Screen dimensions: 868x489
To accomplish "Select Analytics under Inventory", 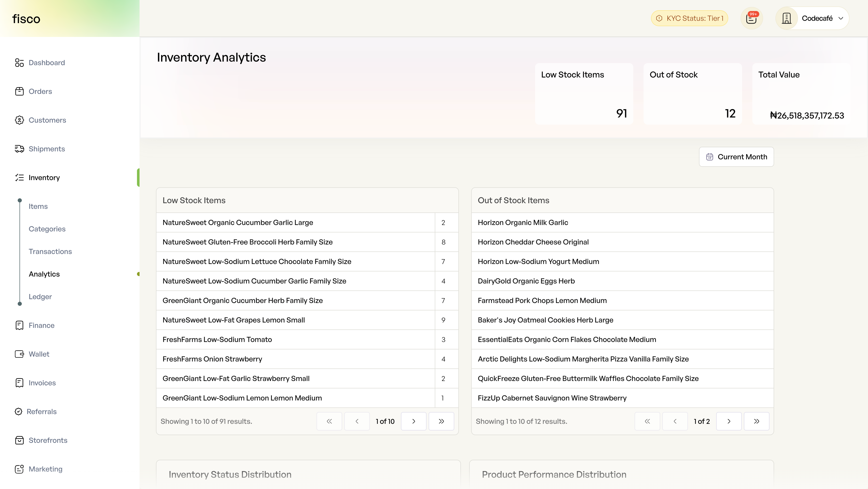I will tap(44, 274).
